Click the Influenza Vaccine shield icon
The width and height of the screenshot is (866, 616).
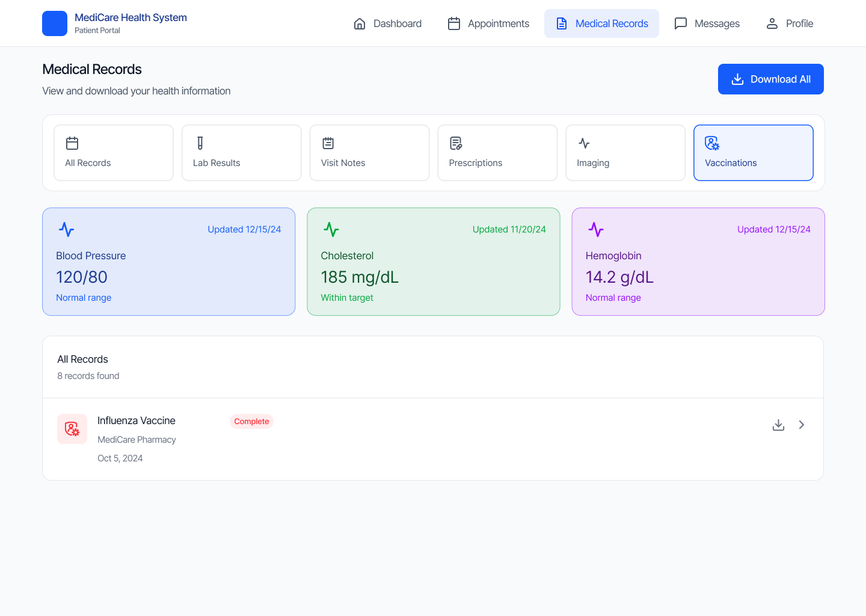pyautogui.click(x=72, y=429)
